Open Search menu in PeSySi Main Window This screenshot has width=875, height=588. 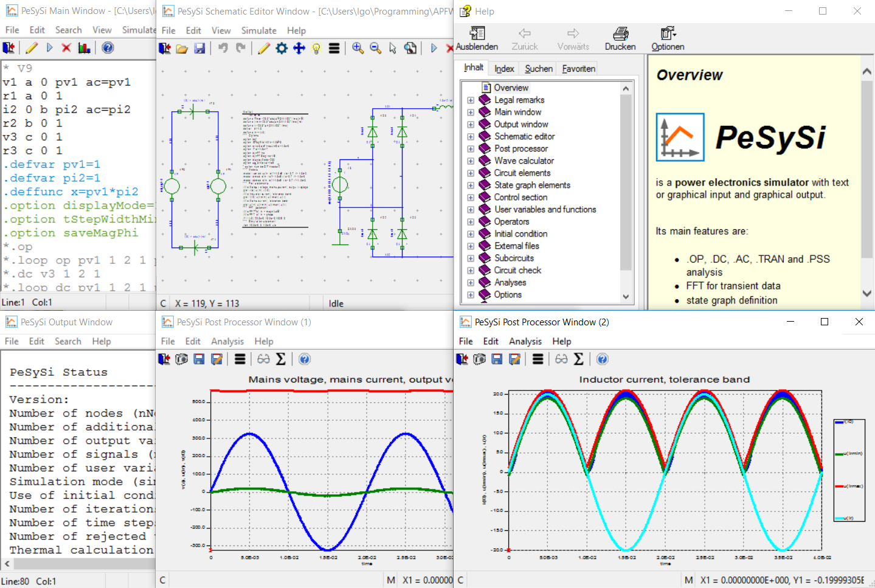tap(68, 30)
